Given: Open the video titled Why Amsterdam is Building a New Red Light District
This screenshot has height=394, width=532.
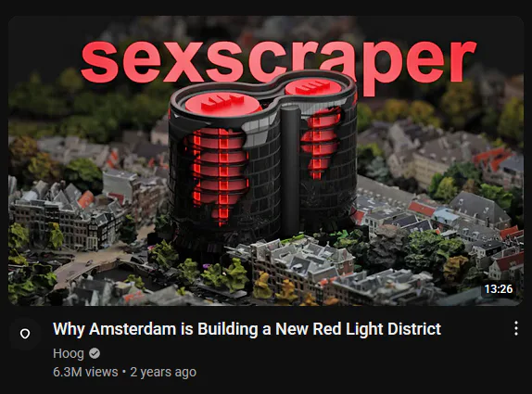Looking at the screenshot, I should [247, 329].
